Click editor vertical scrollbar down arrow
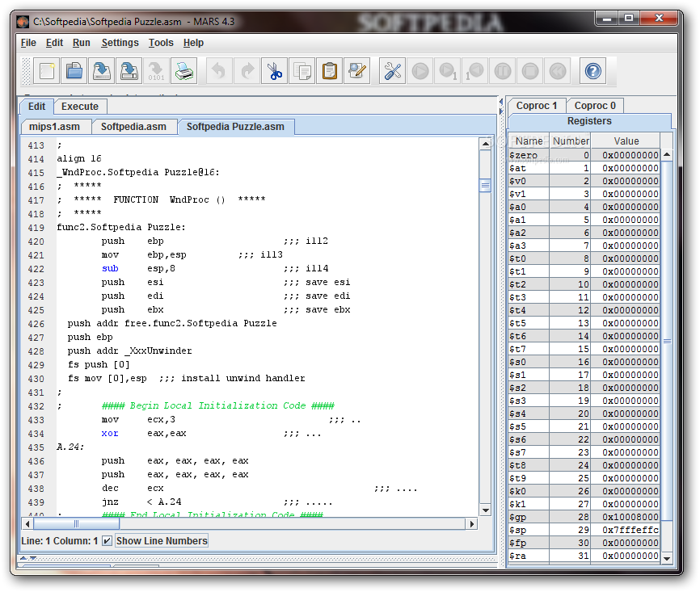Viewport: 700px width, 592px height. [x=485, y=510]
